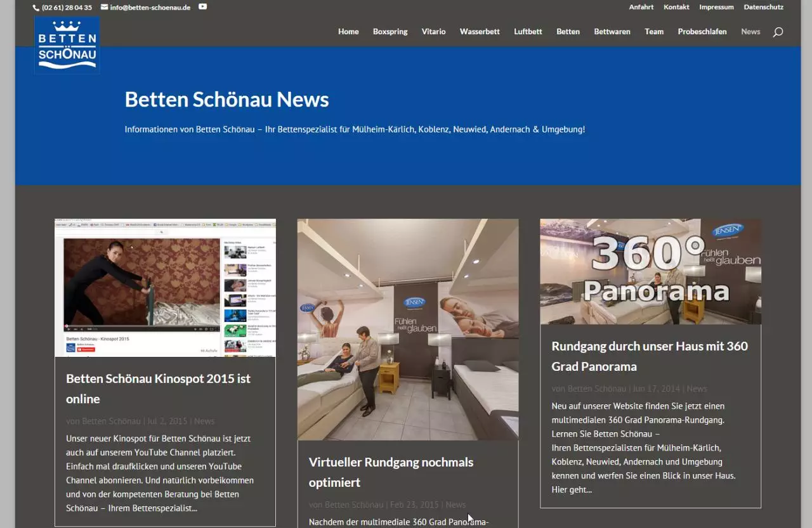Click author Betten Schönau under Virtueller Rundgang
Image resolution: width=812 pixels, height=528 pixels.
tap(354, 505)
